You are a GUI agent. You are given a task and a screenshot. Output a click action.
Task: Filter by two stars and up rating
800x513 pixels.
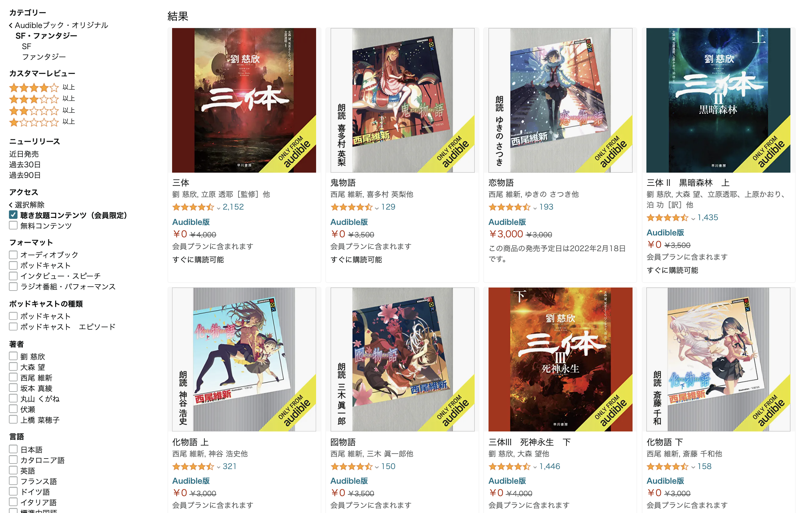(x=41, y=110)
